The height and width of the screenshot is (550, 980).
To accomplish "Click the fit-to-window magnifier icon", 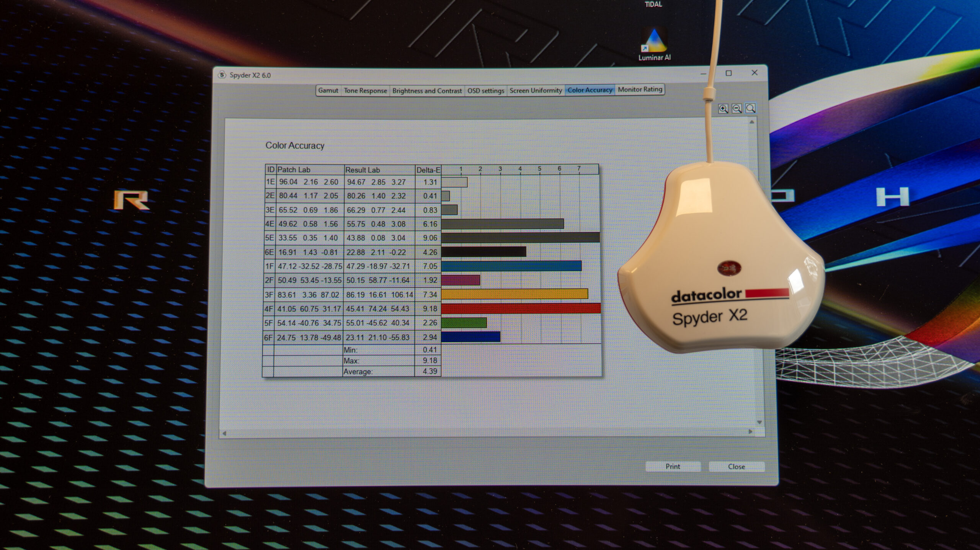I will point(750,108).
